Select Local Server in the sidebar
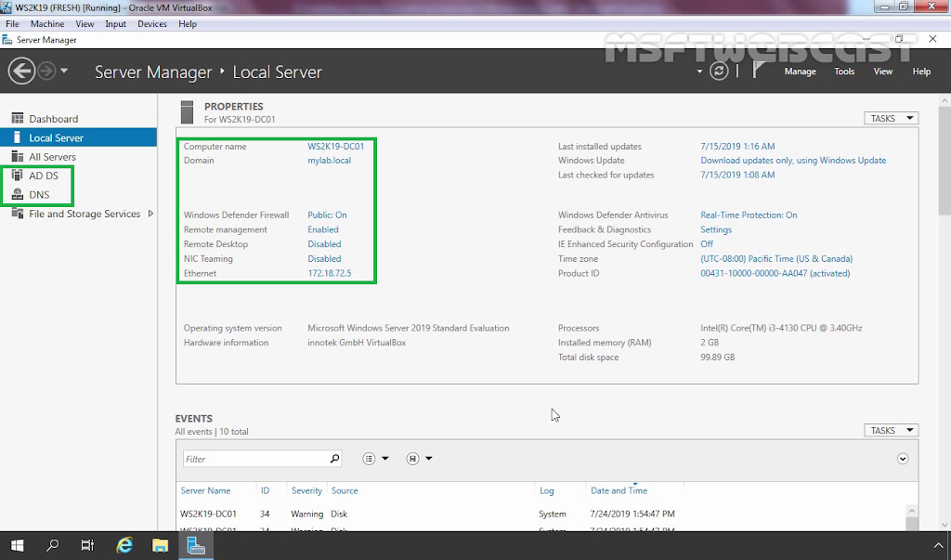 click(x=78, y=137)
